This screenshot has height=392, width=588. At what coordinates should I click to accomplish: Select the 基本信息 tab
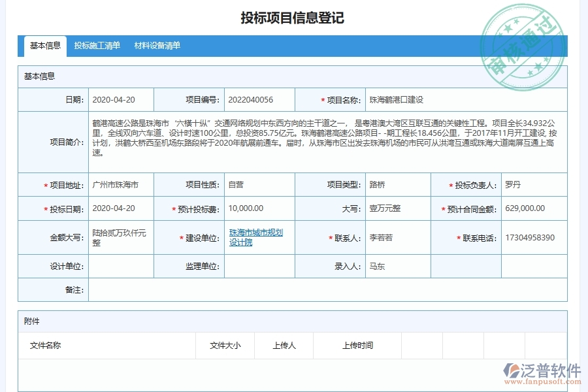(x=45, y=46)
